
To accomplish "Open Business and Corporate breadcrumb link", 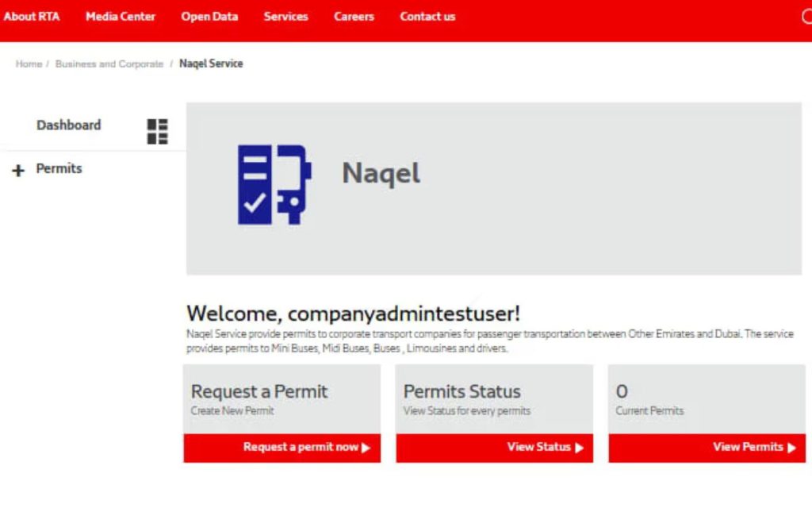I will [x=107, y=63].
